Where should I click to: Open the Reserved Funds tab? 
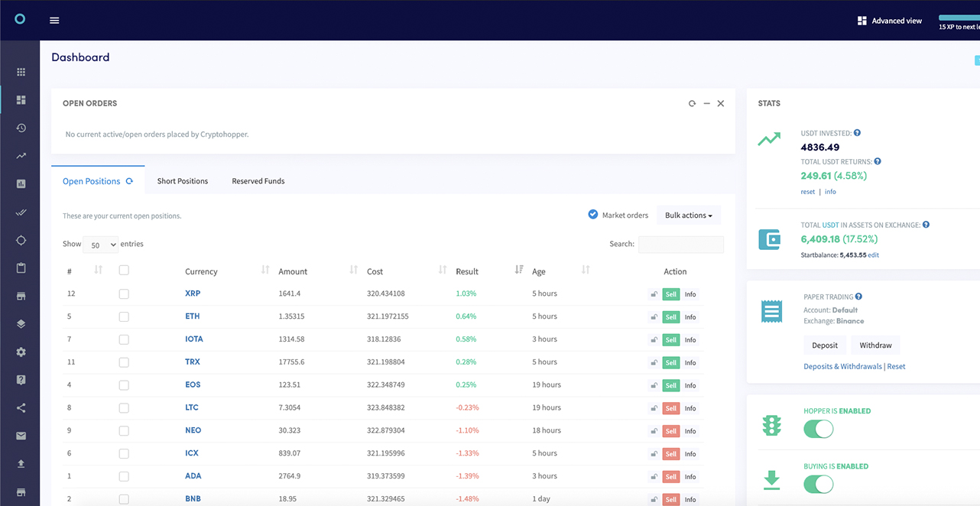coord(258,180)
